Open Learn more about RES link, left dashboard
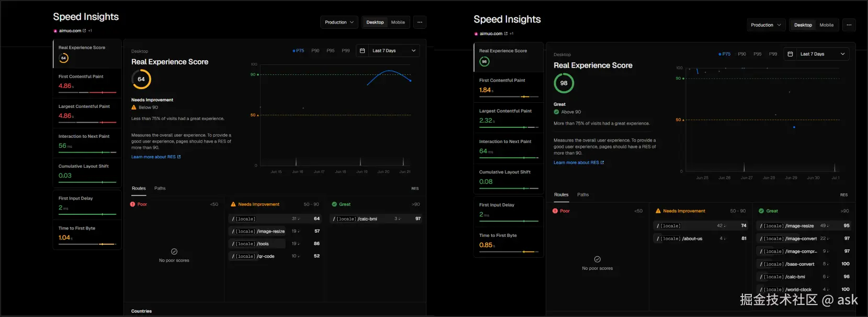The width and height of the screenshot is (868, 317). tap(156, 157)
